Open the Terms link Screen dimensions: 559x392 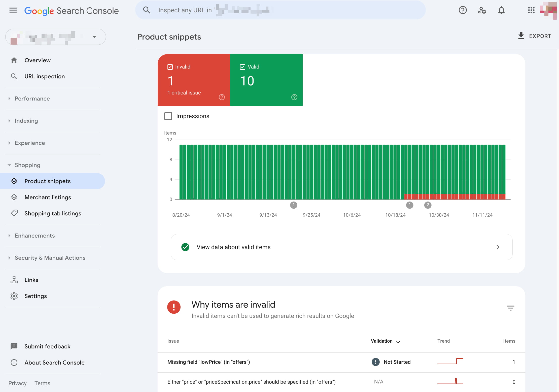[x=42, y=383]
